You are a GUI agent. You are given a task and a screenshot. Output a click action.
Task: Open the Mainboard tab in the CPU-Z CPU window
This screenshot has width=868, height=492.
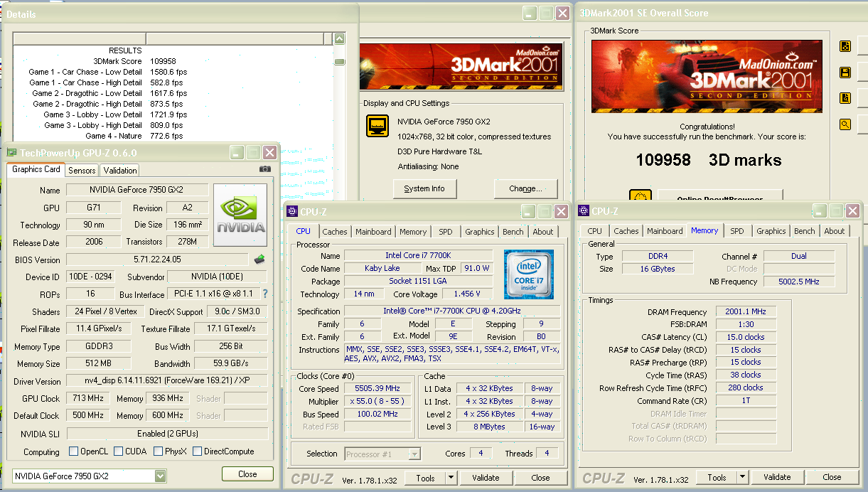373,232
